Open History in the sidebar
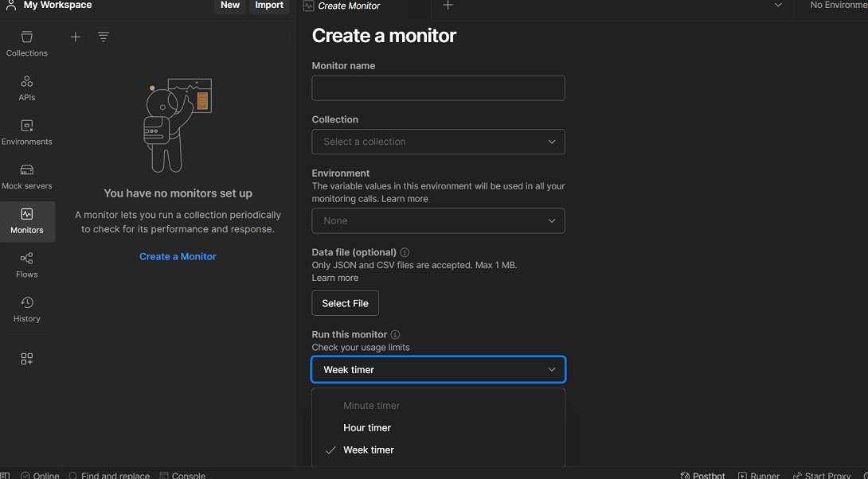This screenshot has width=868, height=479. coord(27,310)
